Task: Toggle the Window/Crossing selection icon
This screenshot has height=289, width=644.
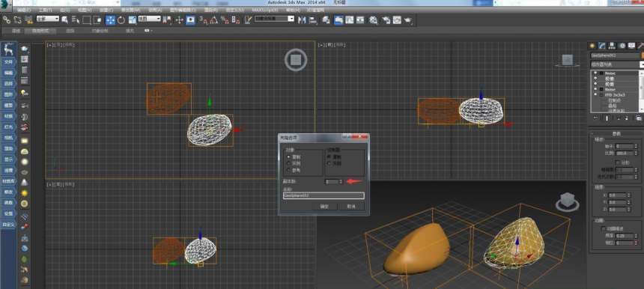Action: 97,19
